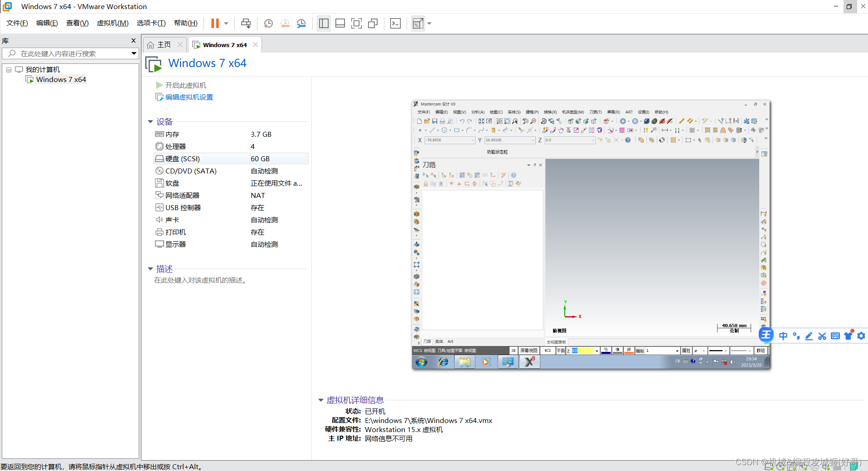This screenshot has height=471, width=868.
Task: Click the 平面 button in the status bar
Action: coord(561,351)
